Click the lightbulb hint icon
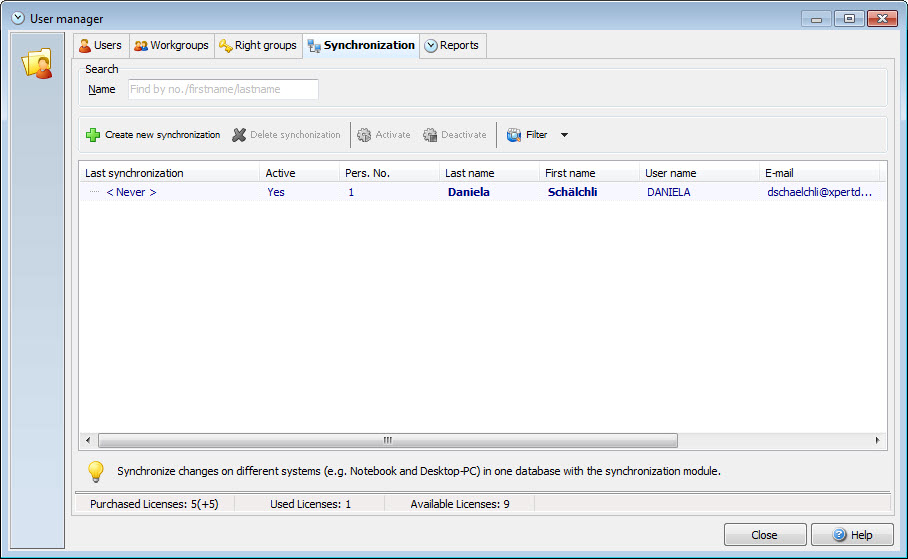This screenshot has height=559, width=908. pos(96,471)
